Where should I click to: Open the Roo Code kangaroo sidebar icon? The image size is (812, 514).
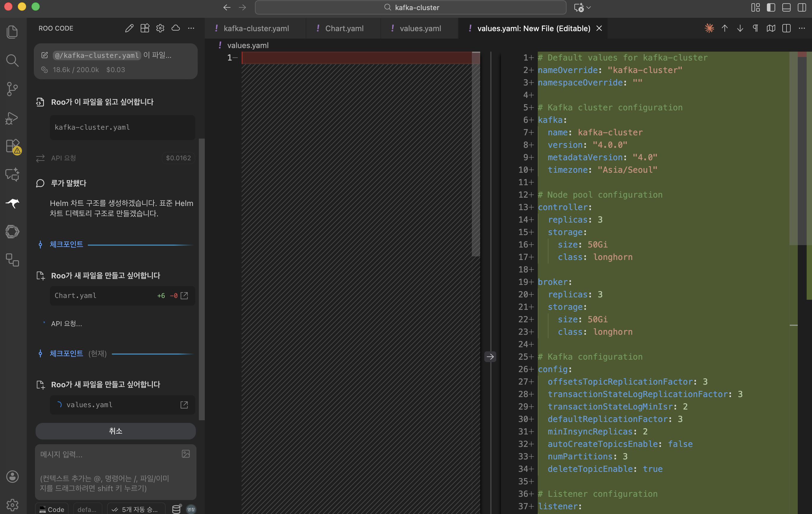pyautogui.click(x=12, y=203)
